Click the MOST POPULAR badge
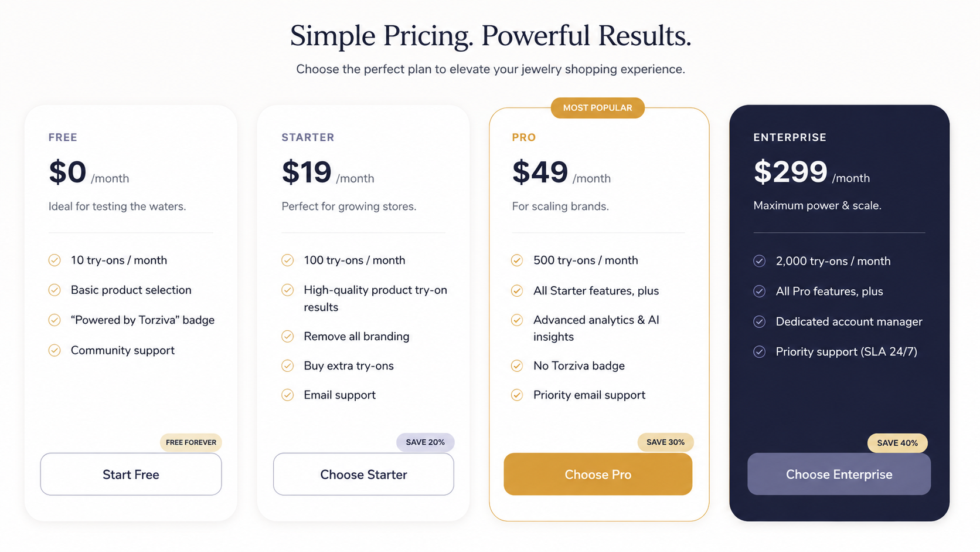 point(598,108)
